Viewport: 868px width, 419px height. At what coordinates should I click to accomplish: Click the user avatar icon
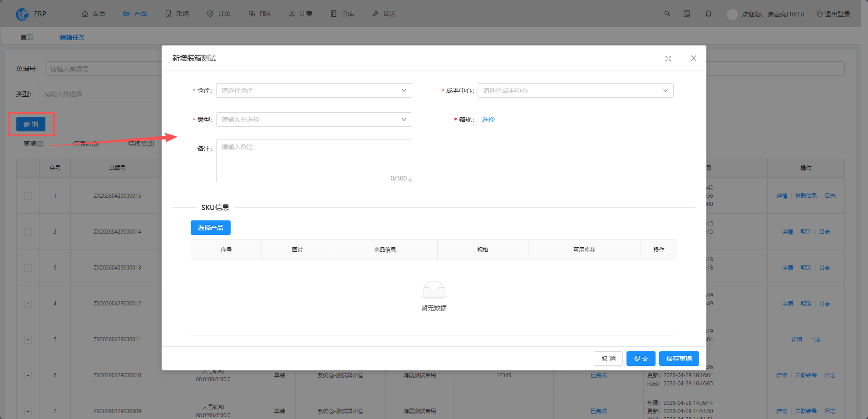pos(732,14)
